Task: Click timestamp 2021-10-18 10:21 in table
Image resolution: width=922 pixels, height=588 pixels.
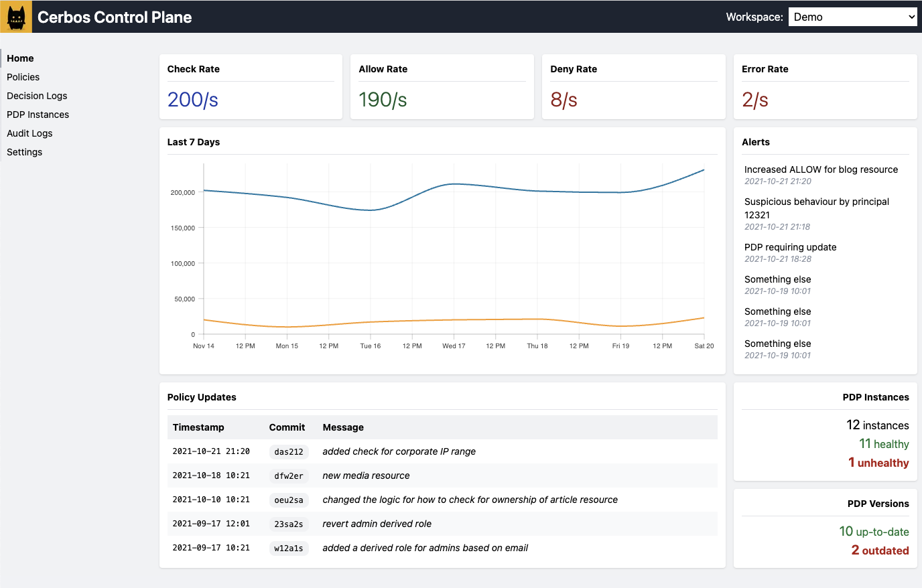Action: coord(211,475)
